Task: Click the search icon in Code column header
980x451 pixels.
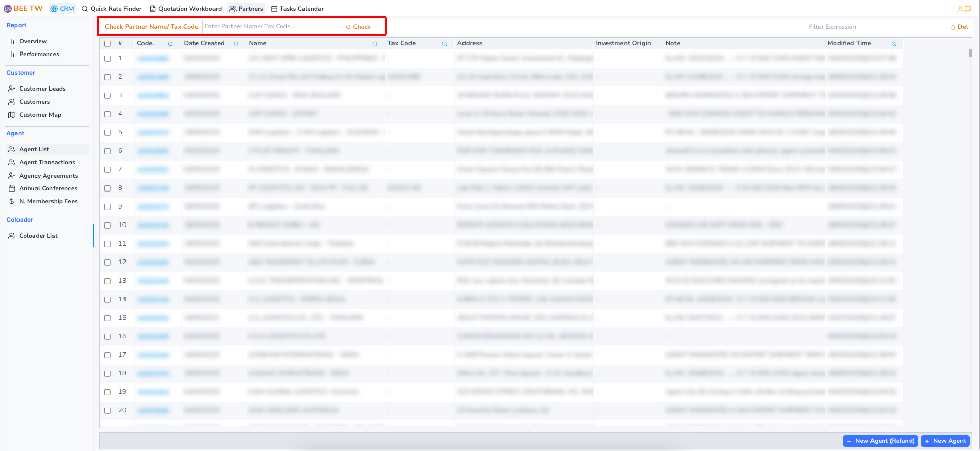Action: (170, 44)
